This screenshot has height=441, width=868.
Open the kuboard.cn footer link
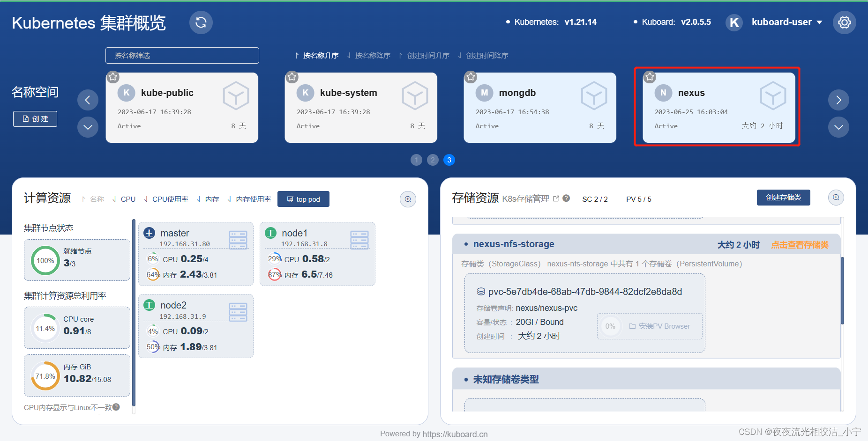coord(455,434)
